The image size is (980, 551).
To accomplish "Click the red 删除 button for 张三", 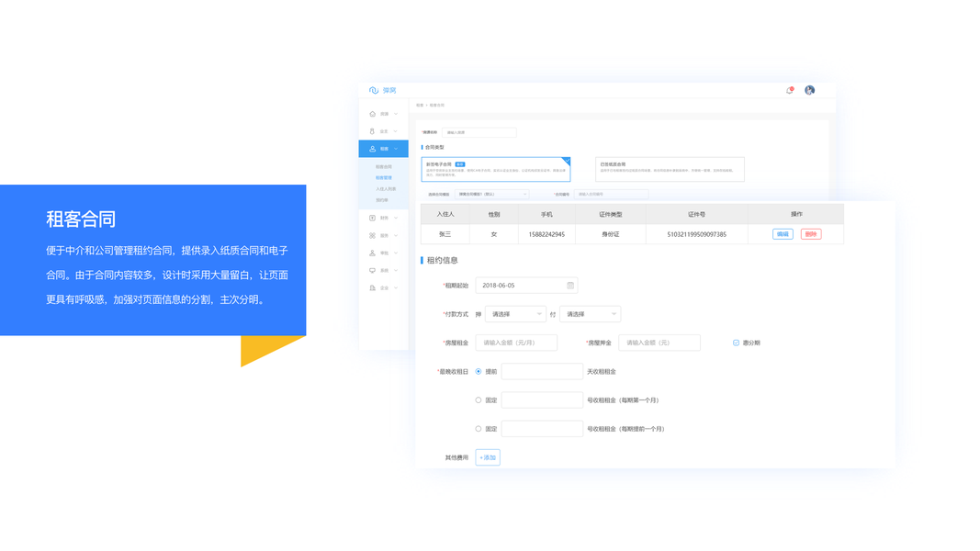I will pos(811,234).
